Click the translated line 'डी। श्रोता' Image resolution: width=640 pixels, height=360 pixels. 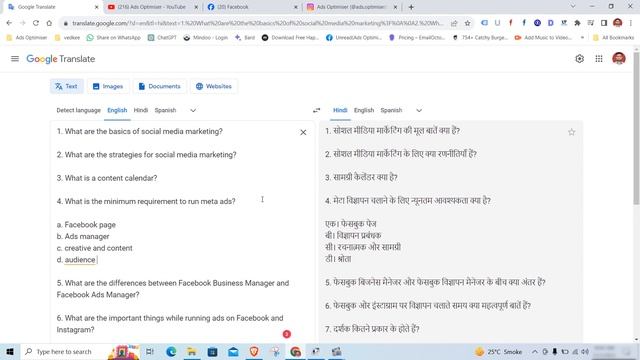click(338, 259)
